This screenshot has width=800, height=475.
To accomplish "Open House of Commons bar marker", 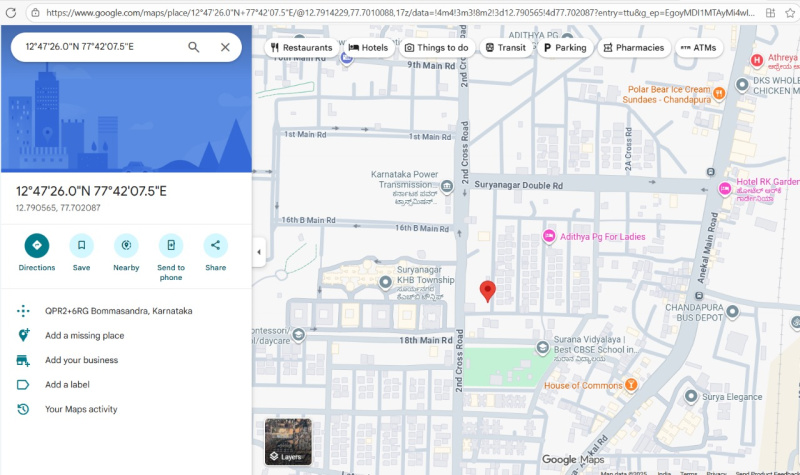I will point(631,384).
